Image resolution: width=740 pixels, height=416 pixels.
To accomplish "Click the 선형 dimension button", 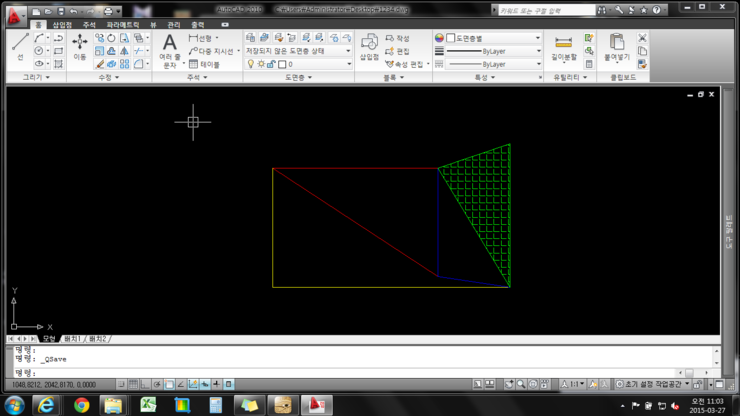I will [200, 38].
